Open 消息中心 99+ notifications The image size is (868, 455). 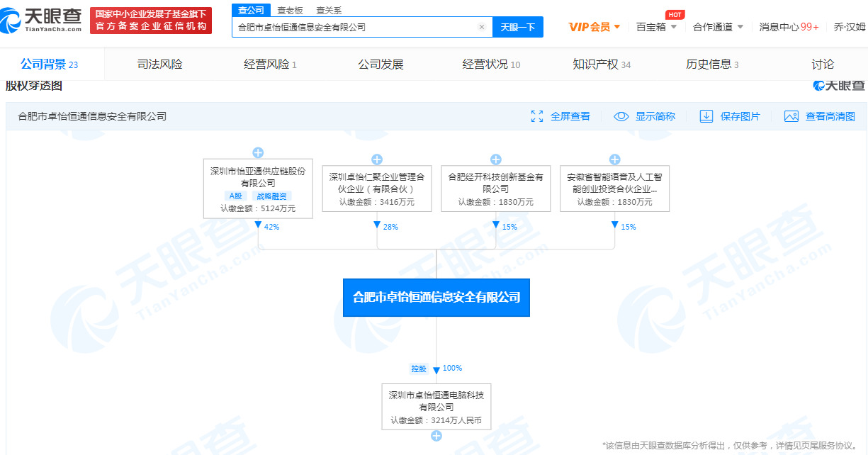(x=789, y=27)
